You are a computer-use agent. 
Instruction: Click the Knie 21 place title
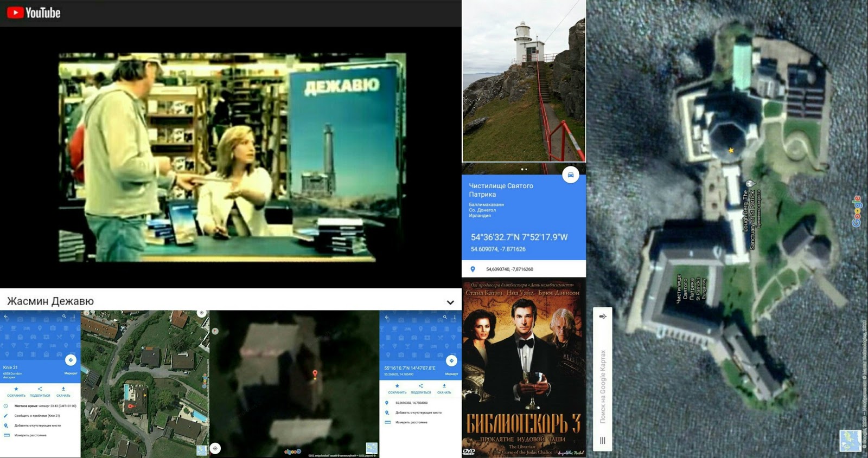10,367
